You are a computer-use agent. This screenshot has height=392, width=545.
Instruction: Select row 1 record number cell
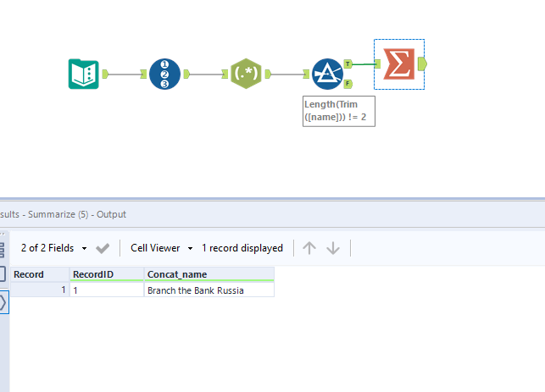pos(40,290)
